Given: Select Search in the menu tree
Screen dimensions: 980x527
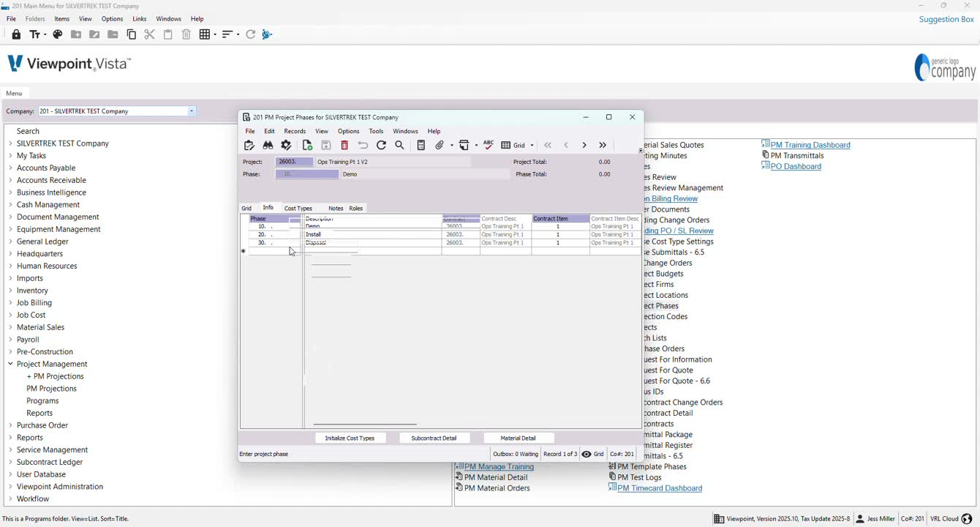Looking at the screenshot, I should click(28, 131).
